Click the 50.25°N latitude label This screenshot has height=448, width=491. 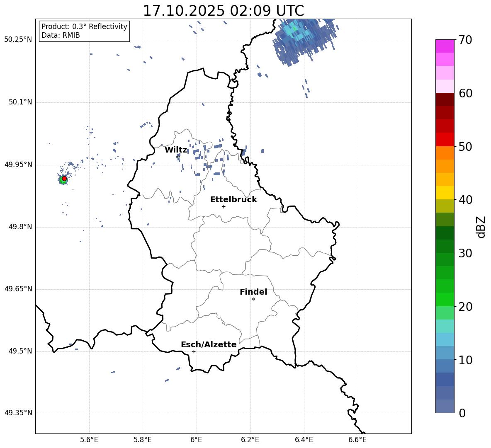point(18,40)
